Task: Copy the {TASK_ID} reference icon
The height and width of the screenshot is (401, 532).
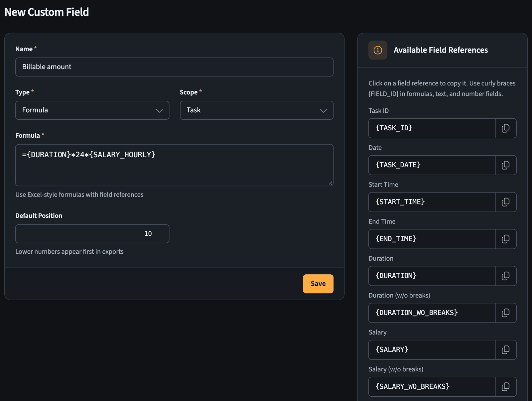Action: click(x=506, y=128)
